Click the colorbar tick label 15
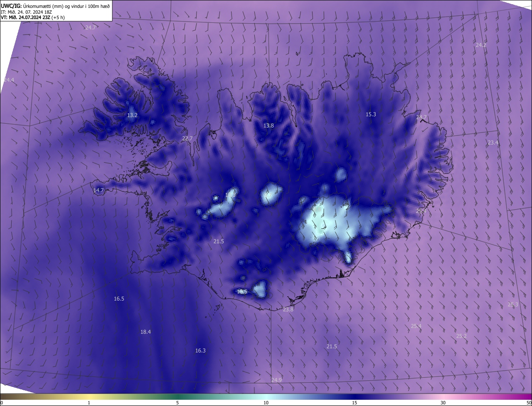The width and height of the screenshot is (532, 406). 355,403
